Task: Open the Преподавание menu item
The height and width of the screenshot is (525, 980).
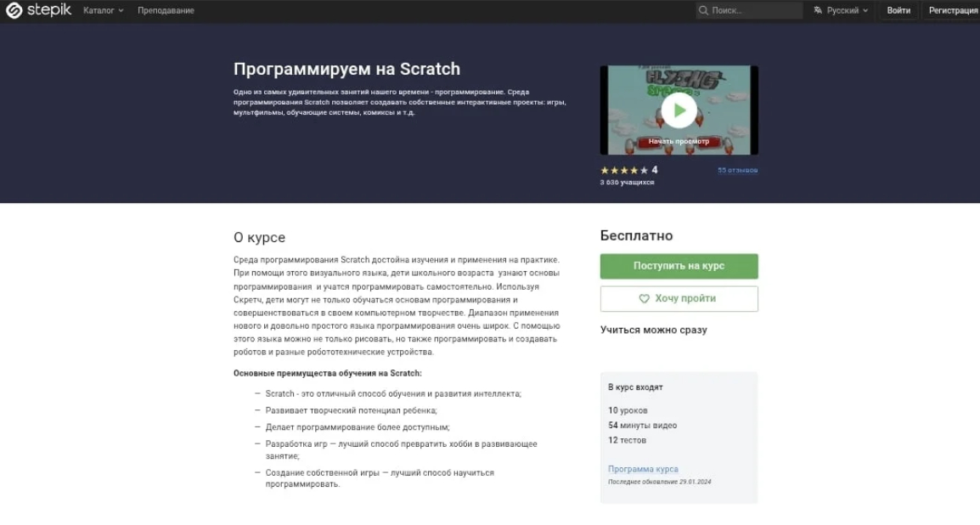Action: [x=166, y=11]
